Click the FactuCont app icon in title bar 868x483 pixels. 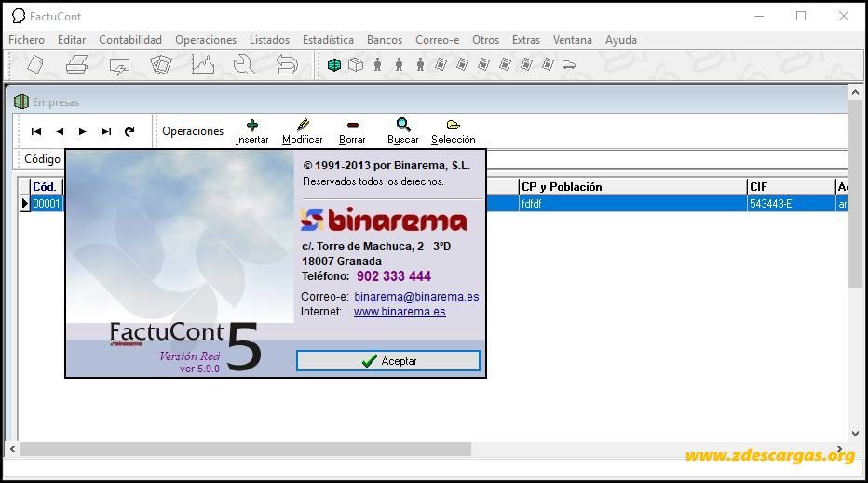[x=19, y=16]
